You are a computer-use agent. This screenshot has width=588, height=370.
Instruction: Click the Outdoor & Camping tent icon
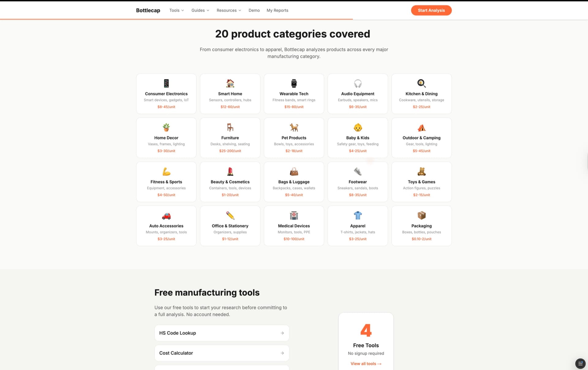pyautogui.click(x=421, y=127)
